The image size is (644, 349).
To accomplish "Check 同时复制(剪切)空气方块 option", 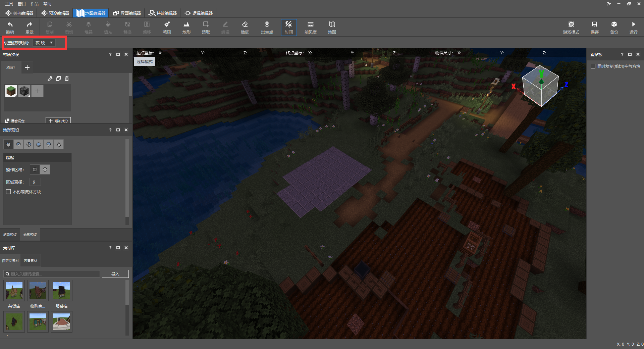I will tap(593, 66).
